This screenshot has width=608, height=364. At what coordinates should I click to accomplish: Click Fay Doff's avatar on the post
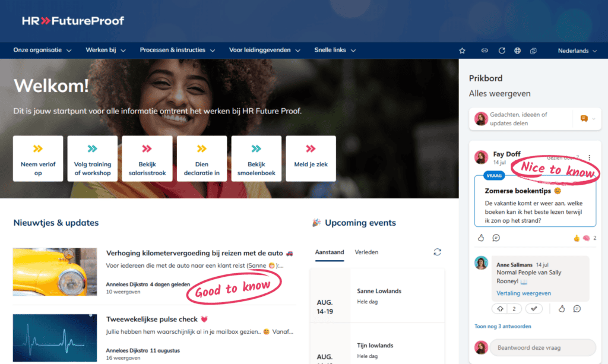(x=481, y=157)
